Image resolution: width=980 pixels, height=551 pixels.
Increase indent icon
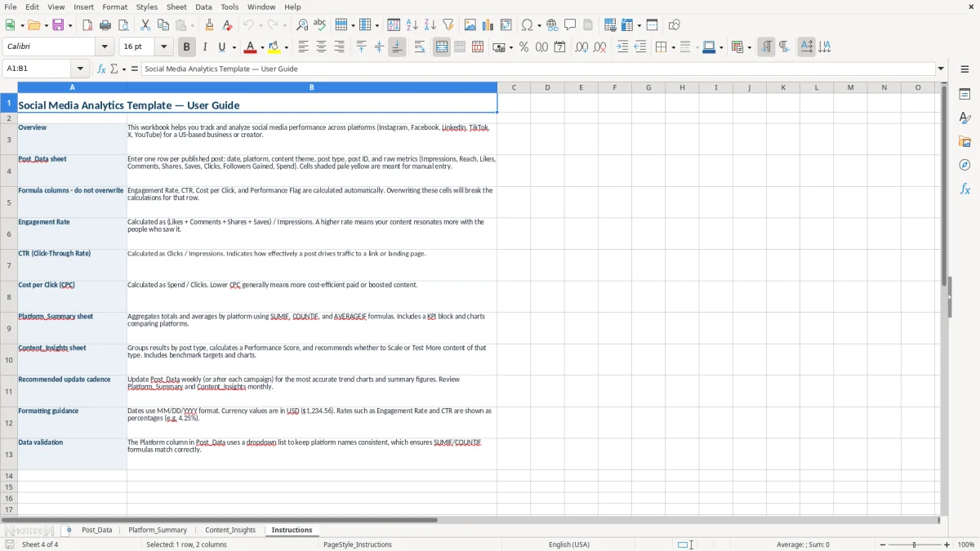[622, 47]
